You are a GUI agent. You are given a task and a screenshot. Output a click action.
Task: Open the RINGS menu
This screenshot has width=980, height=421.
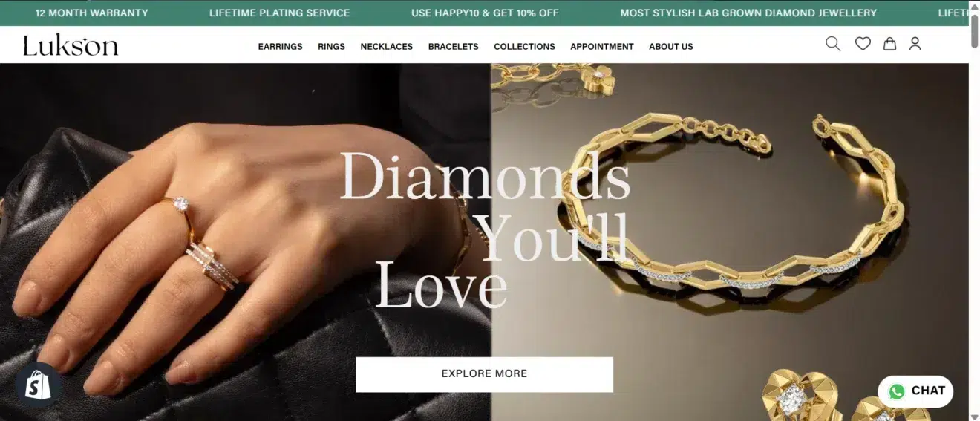click(331, 46)
